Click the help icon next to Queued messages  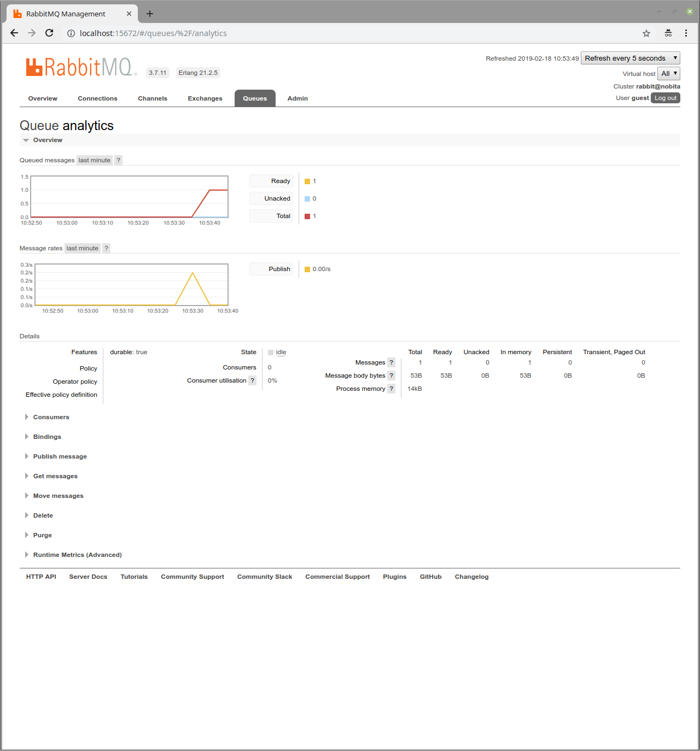[118, 160]
